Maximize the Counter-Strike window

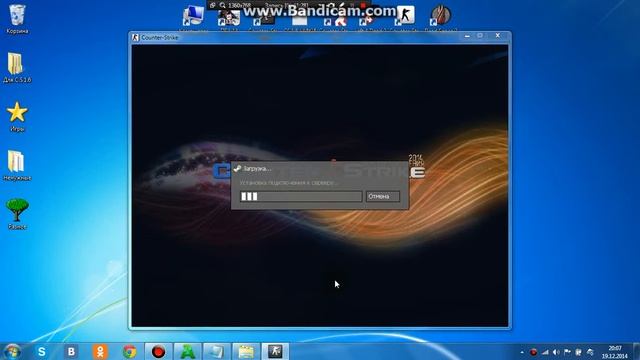pos(480,36)
